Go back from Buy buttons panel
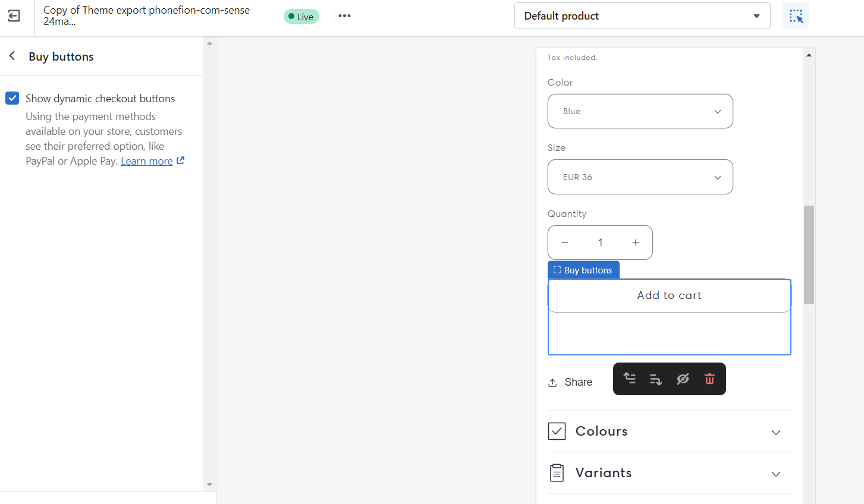The image size is (864, 504). click(12, 56)
